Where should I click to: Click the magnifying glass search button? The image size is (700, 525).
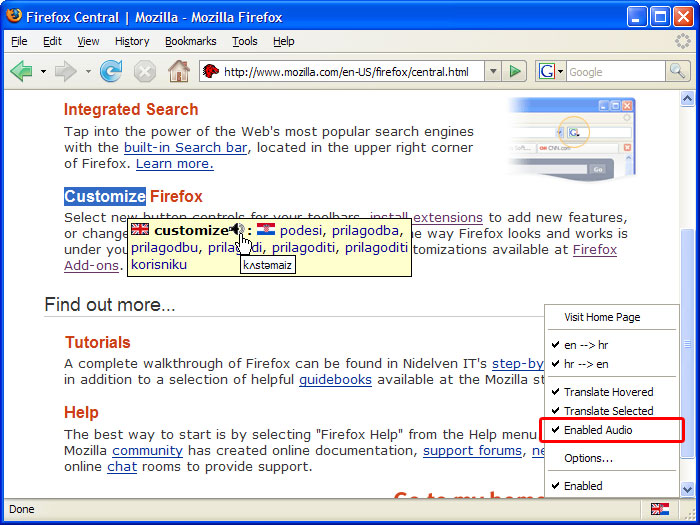pyautogui.click(x=677, y=71)
